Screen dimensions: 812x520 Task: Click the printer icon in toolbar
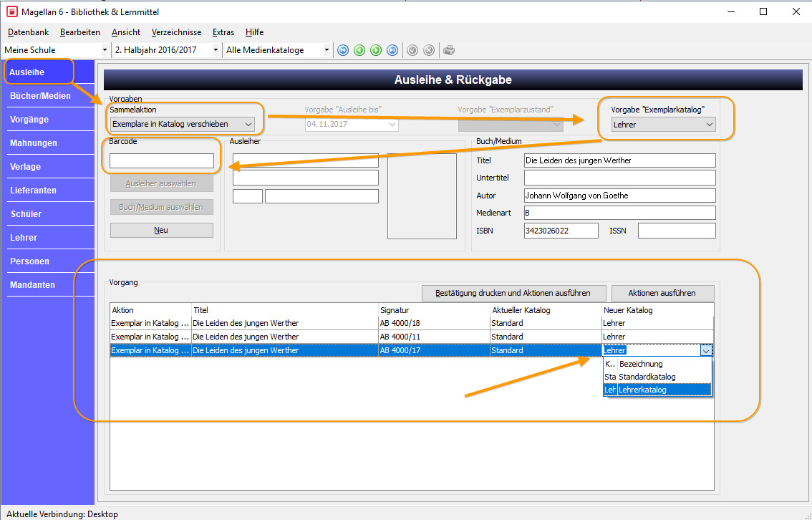coord(449,50)
